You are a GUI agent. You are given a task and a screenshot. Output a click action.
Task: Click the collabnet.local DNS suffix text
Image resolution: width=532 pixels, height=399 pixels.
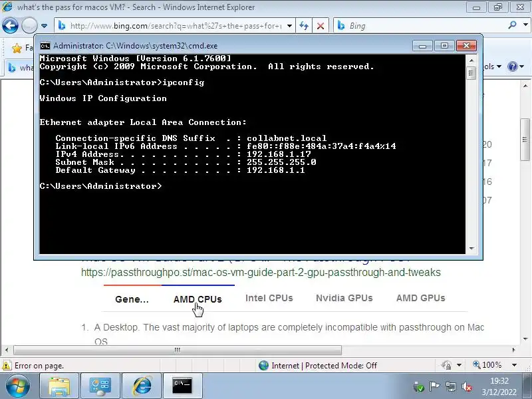tap(287, 138)
